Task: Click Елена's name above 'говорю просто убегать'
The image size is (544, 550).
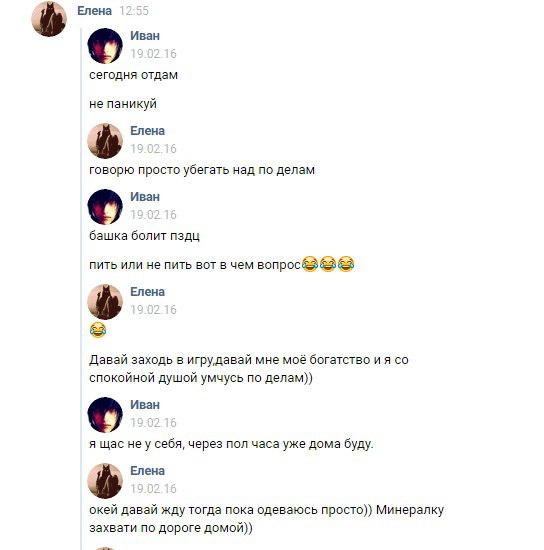Action: [x=147, y=131]
